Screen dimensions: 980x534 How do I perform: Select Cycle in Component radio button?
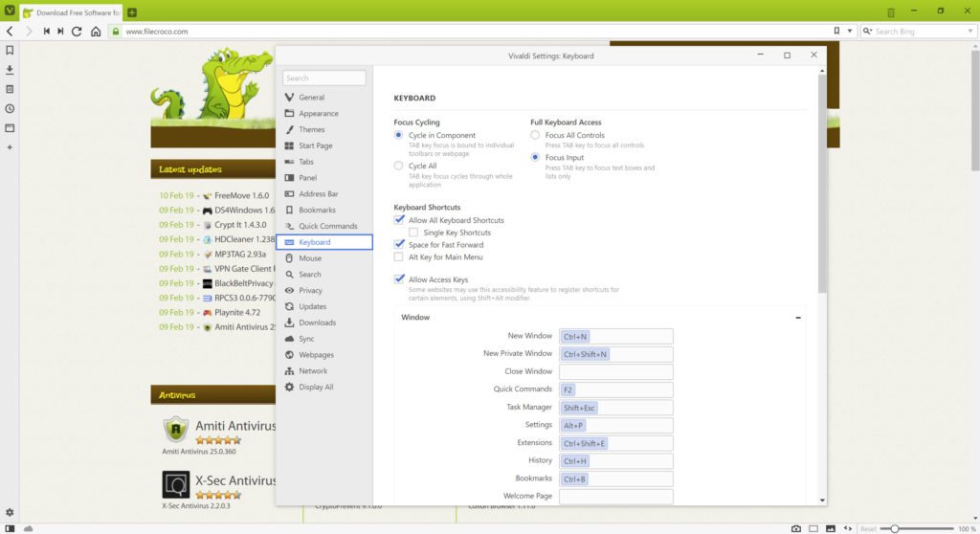[x=398, y=135]
